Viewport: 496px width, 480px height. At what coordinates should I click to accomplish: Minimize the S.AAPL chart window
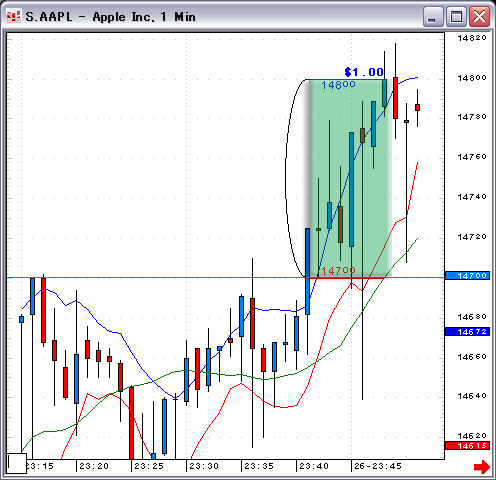coord(433,16)
